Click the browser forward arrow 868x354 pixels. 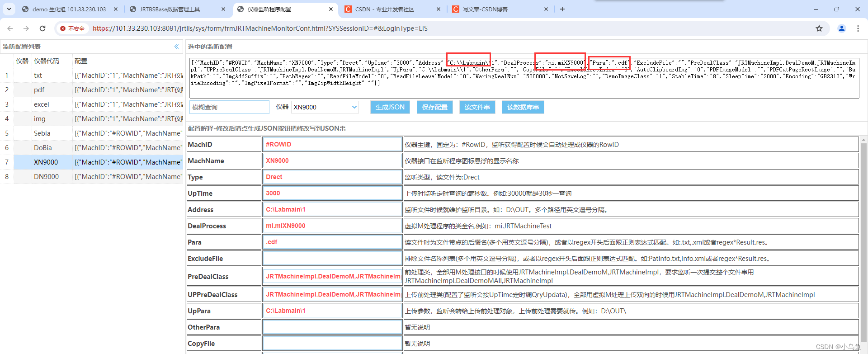coord(26,28)
